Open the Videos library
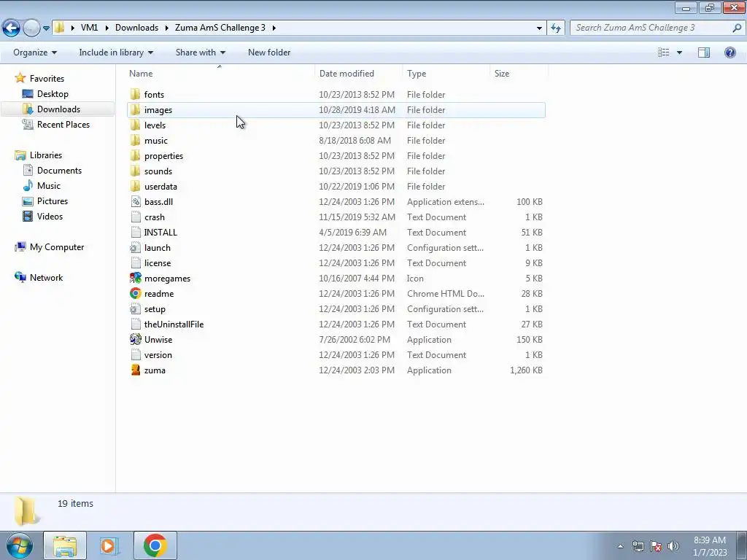 50,216
